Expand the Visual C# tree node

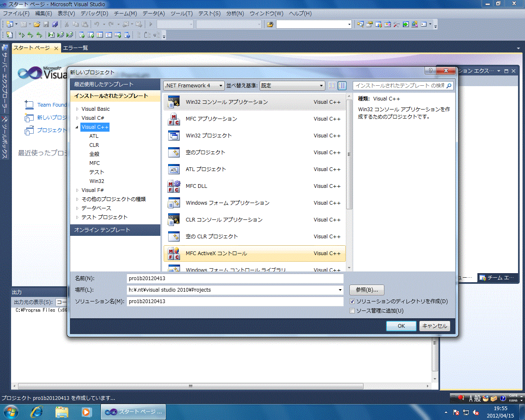pos(77,118)
